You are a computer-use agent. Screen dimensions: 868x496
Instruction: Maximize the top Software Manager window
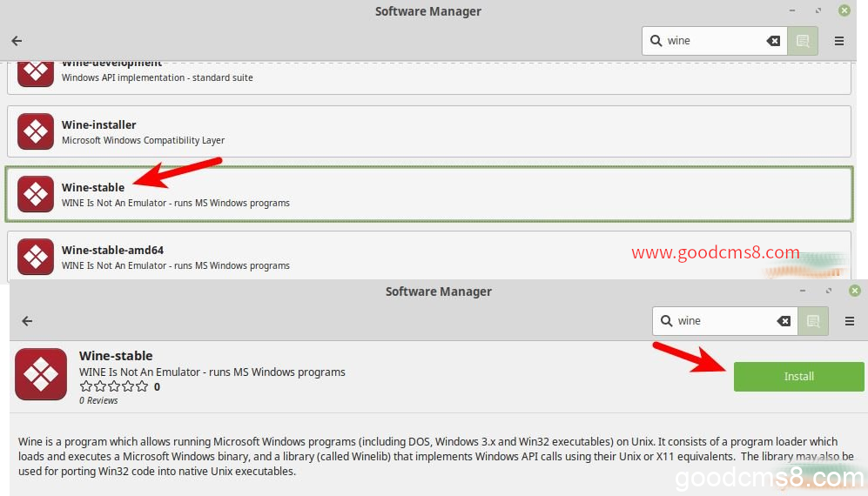[818, 10]
